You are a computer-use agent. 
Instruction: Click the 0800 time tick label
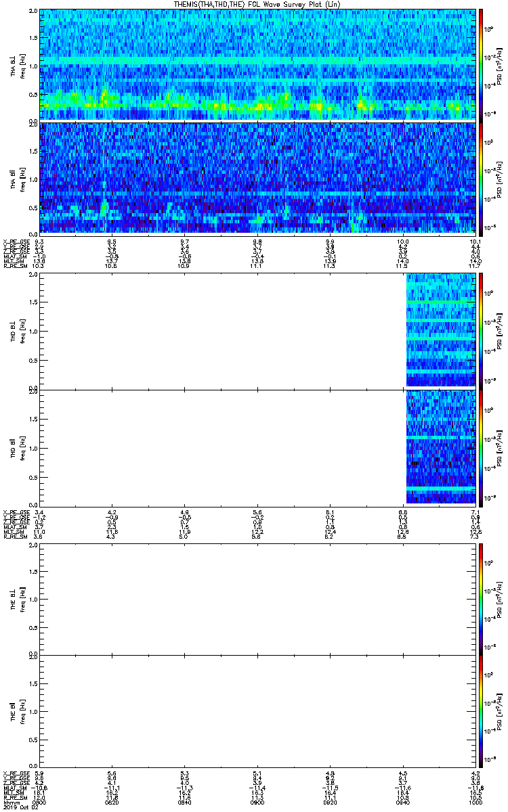click(39, 802)
